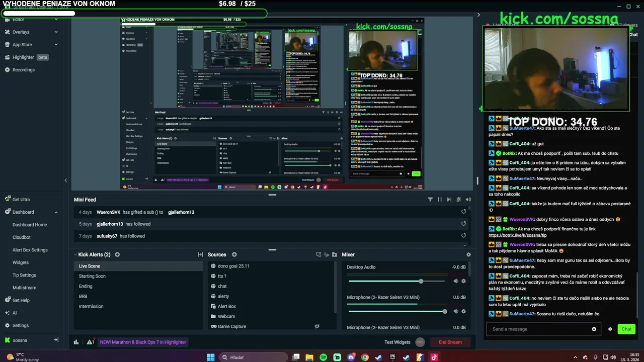
Task: Skip the current alert in the Mini Feed
Action: point(449,200)
